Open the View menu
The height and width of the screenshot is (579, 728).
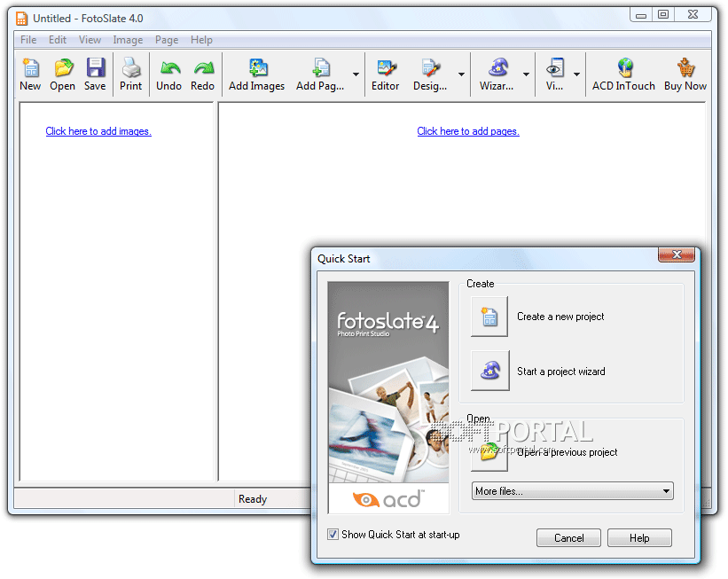click(90, 40)
